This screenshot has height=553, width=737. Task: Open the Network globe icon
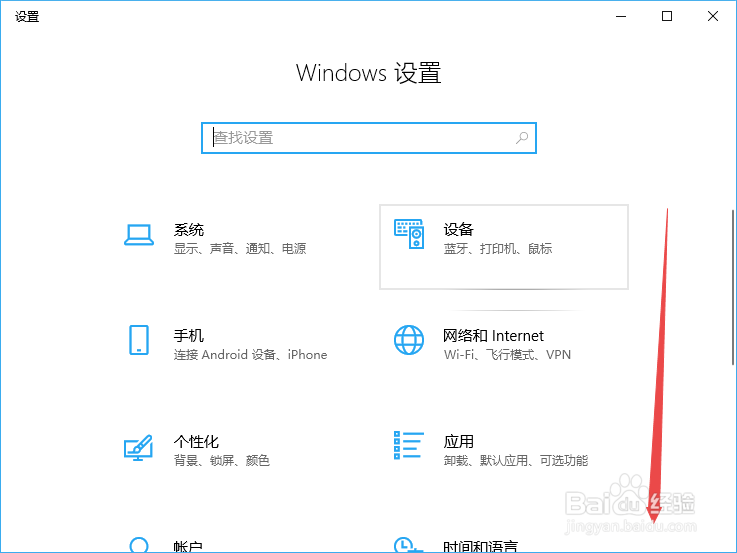pyautogui.click(x=409, y=340)
